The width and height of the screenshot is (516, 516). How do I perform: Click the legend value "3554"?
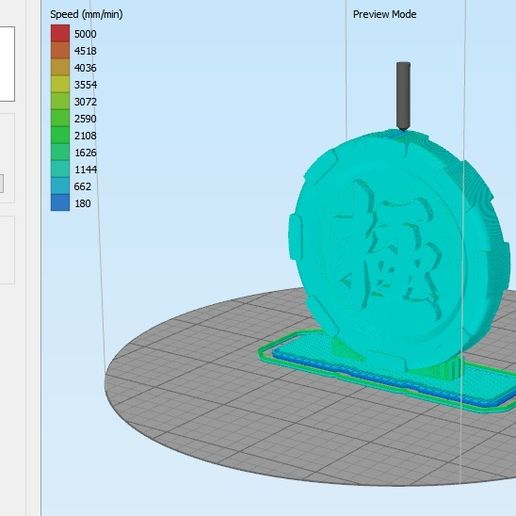[85, 85]
